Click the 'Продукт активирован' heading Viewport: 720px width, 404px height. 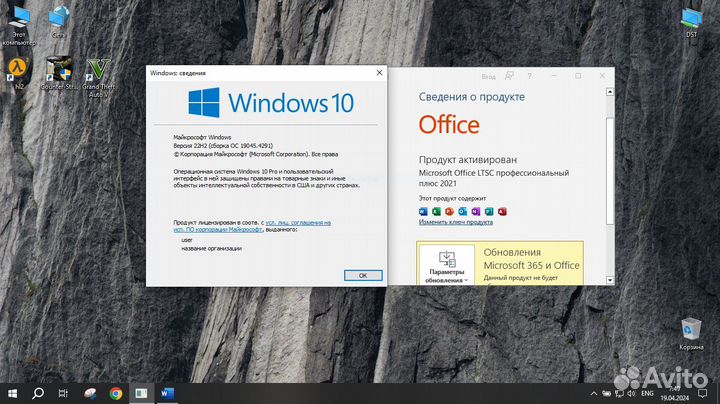467,160
